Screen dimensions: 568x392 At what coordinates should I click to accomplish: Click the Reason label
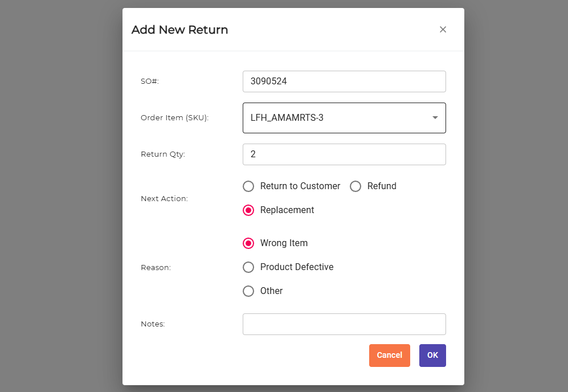pos(155,267)
